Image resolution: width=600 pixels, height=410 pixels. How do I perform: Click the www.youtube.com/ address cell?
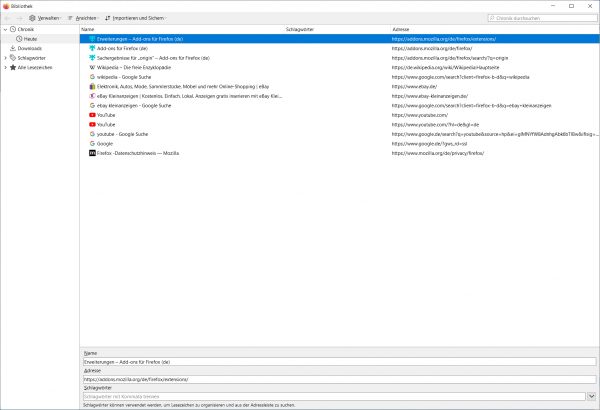tap(420, 115)
